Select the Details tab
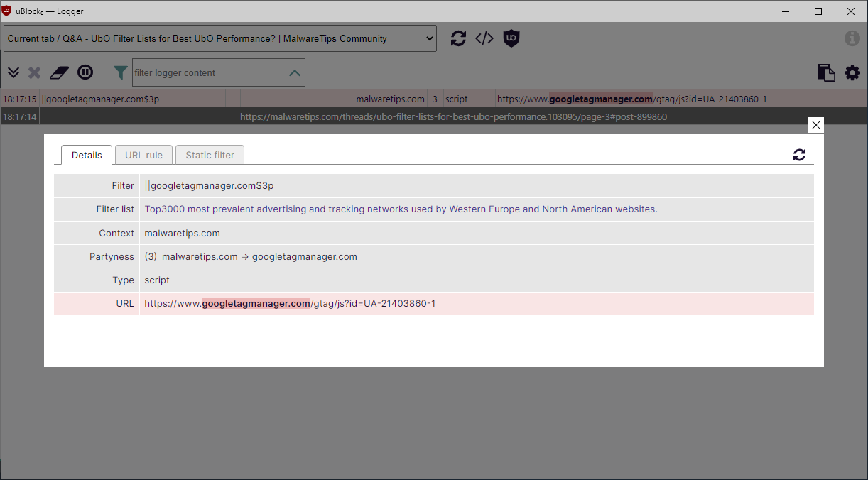This screenshot has height=480, width=868. coord(87,155)
